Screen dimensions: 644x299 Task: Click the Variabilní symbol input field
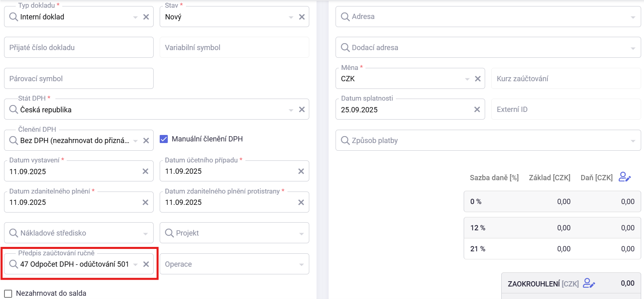234,48
